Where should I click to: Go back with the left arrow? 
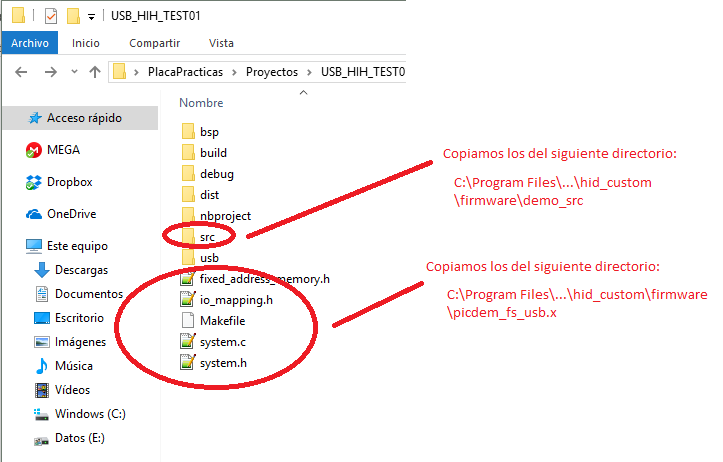point(21,72)
